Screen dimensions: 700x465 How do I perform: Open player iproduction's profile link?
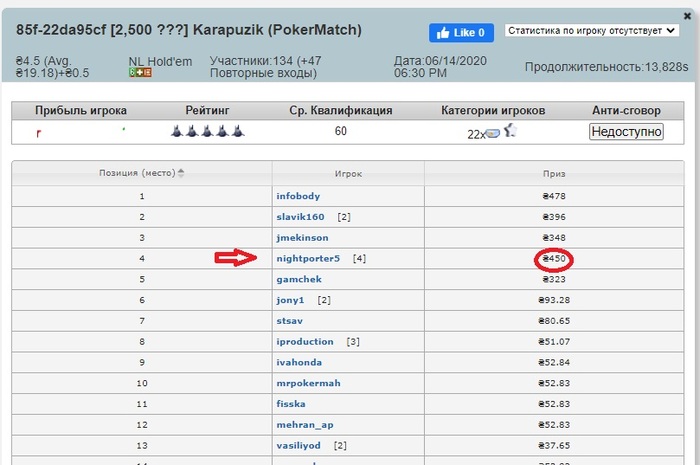tap(305, 341)
